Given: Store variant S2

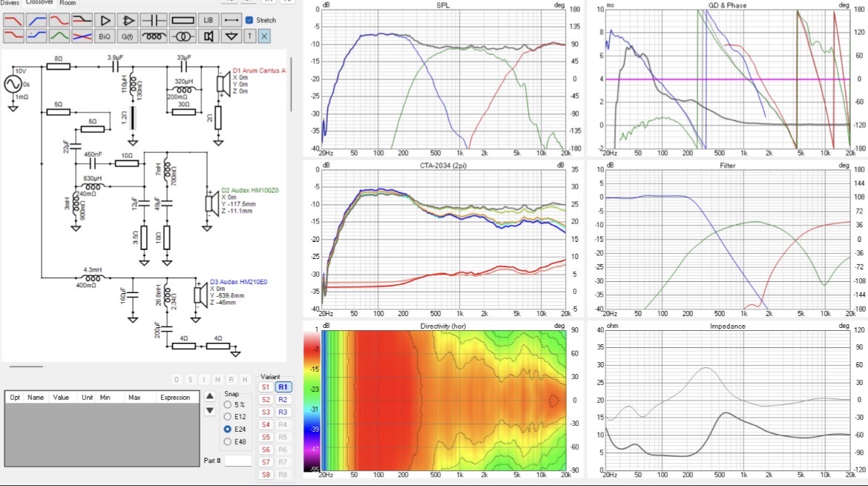Looking at the screenshot, I should click(x=266, y=400).
